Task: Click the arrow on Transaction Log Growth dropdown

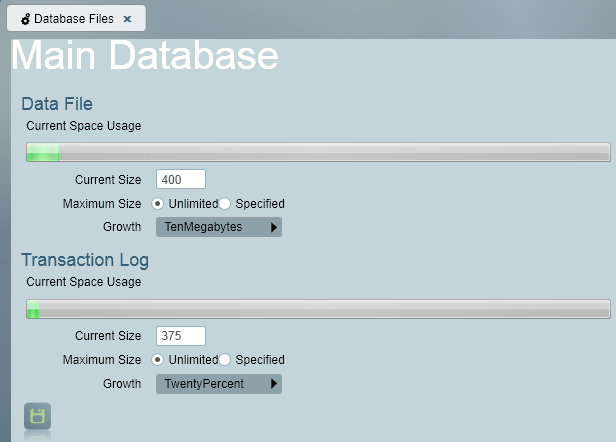Action: tap(274, 384)
